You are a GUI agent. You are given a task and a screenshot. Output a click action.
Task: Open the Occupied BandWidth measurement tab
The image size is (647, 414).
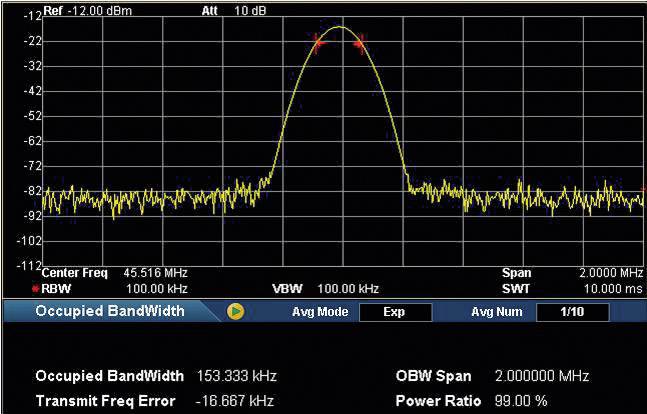110,311
